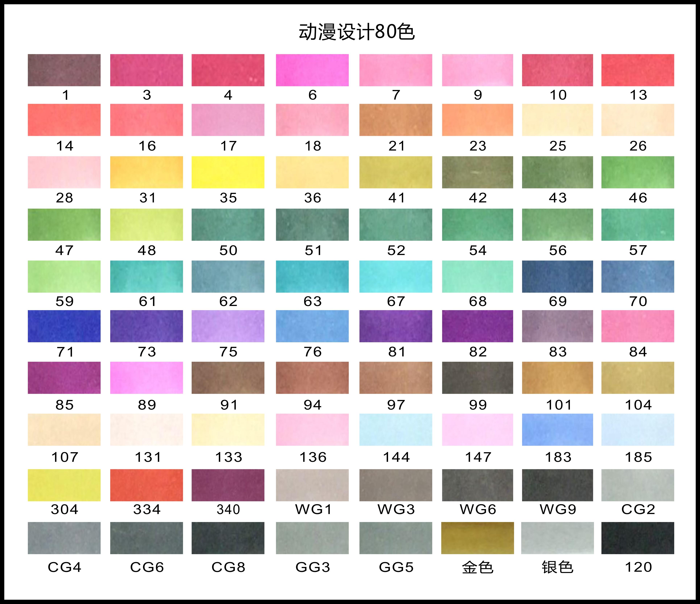Click the title text 动漫设计80色
The width and height of the screenshot is (700, 604).
356,32
